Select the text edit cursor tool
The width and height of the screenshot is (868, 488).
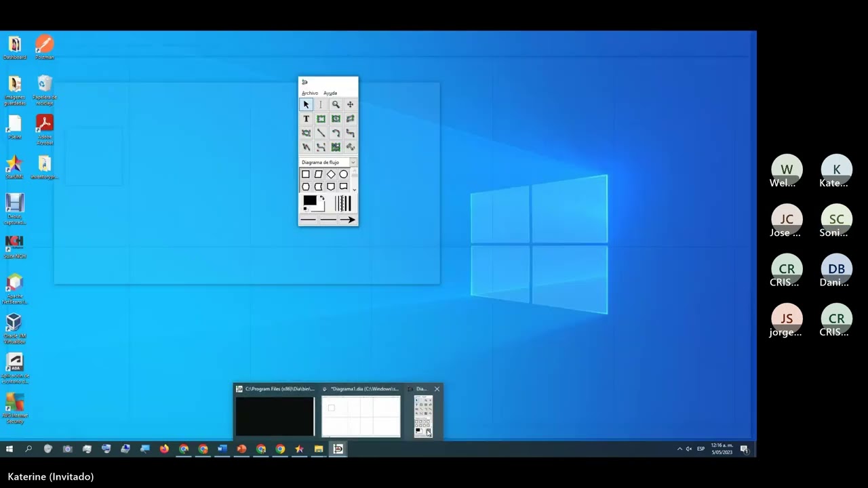tap(321, 104)
